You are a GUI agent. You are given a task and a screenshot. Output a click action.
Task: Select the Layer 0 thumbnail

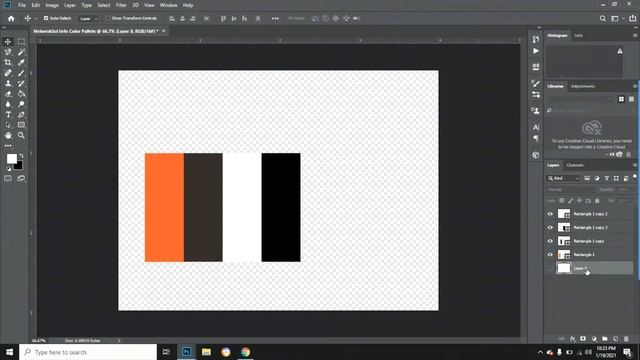564,268
